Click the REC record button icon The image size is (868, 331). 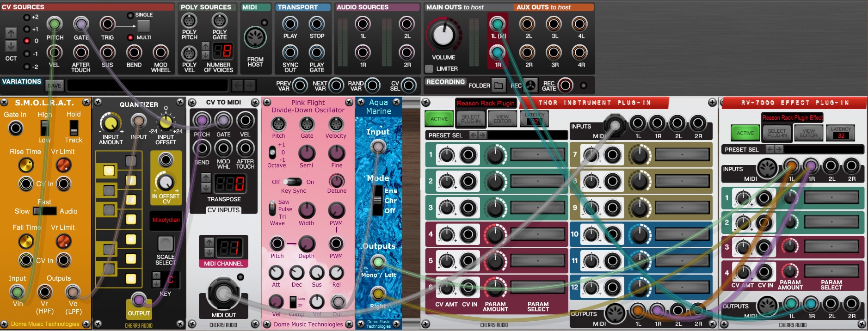point(530,85)
